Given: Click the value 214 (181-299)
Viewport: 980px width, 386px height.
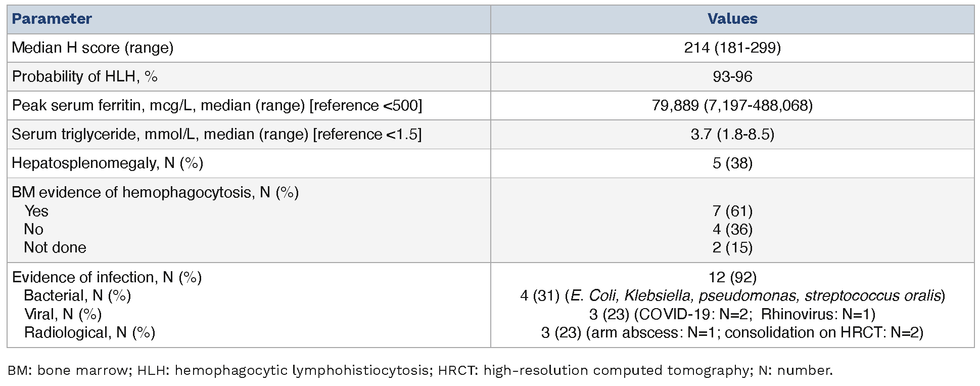Looking at the screenshot, I should pyautogui.click(x=732, y=48).
